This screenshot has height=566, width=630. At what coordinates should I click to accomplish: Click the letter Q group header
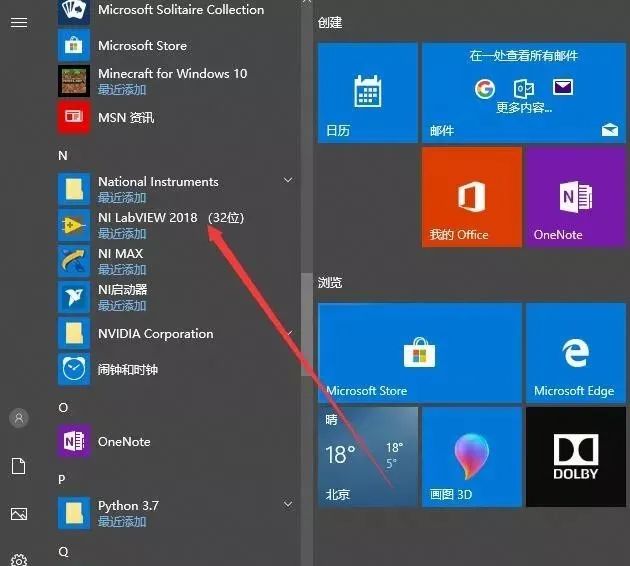pos(63,552)
